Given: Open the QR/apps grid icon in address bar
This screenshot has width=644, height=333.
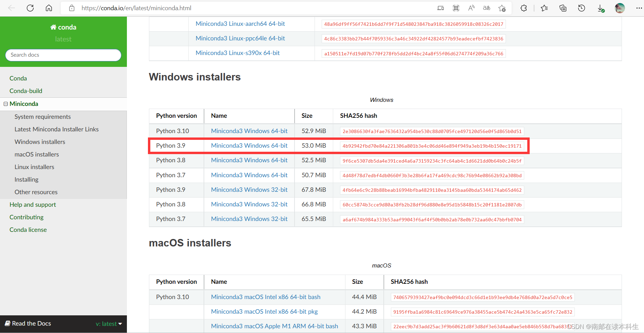Looking at the screenshot, I should pos(456,8).
